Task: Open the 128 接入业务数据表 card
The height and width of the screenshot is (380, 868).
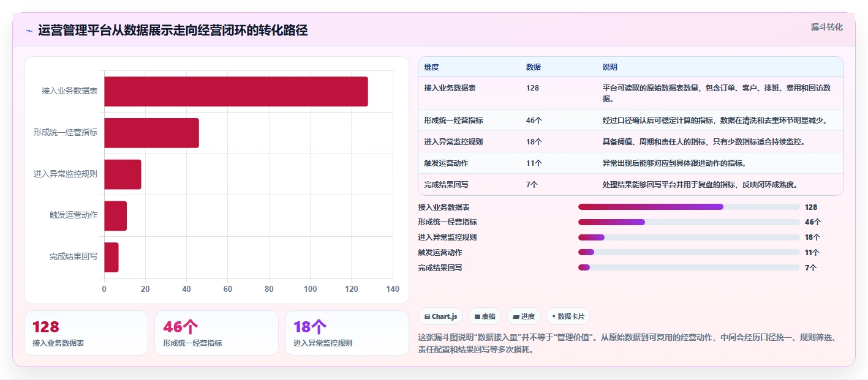Action: pyautogui.click(x=86, y=333)
